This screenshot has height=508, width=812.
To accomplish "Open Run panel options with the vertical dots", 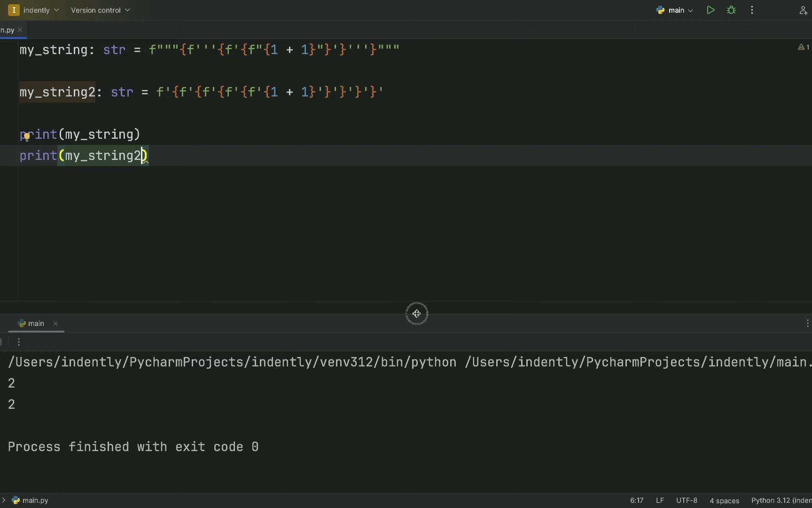I will 807,323.
